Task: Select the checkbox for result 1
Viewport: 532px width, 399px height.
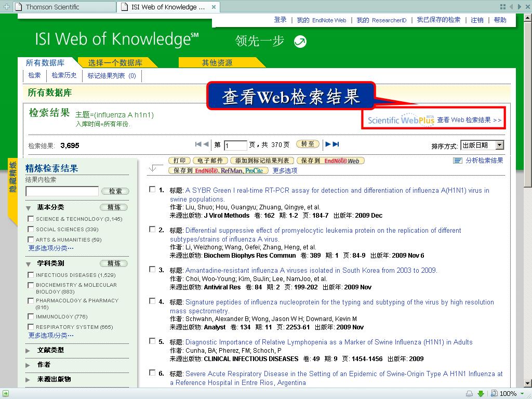Action: click(152, 189)
